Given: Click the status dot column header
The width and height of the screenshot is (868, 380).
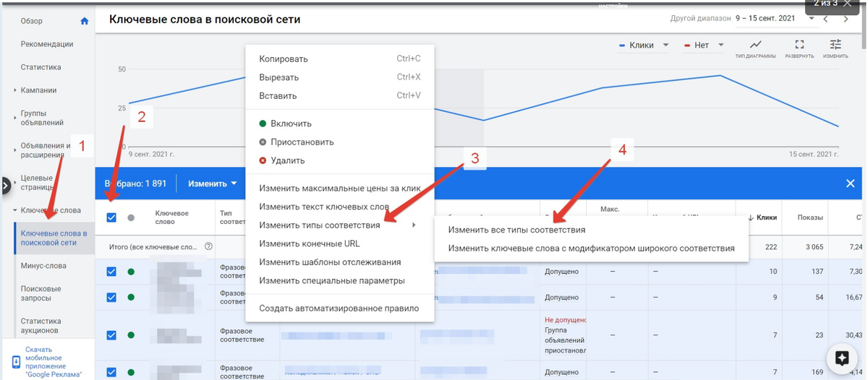Looking at the screenshot, I should click(x=131, y=217).
